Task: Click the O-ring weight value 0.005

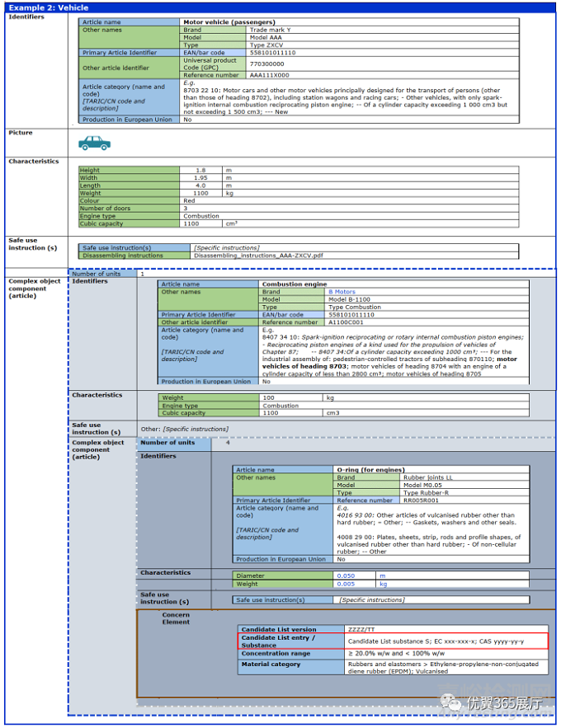Action: [345, 584]
